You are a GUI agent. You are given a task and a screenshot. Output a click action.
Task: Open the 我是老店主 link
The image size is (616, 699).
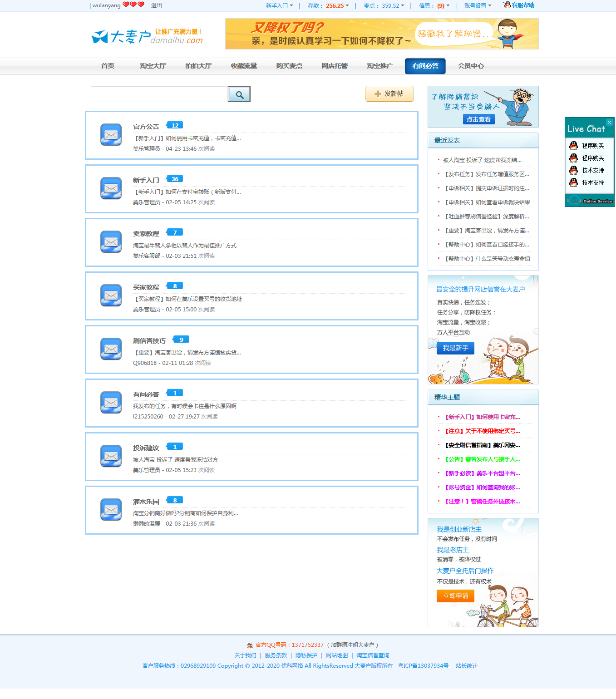[x=453, y=550]
